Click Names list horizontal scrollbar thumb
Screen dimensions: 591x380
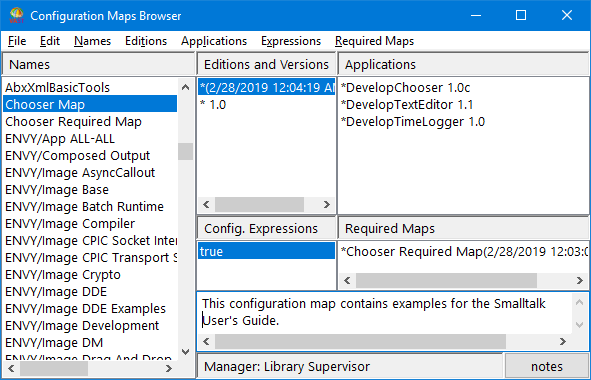[x=54, y=368]
